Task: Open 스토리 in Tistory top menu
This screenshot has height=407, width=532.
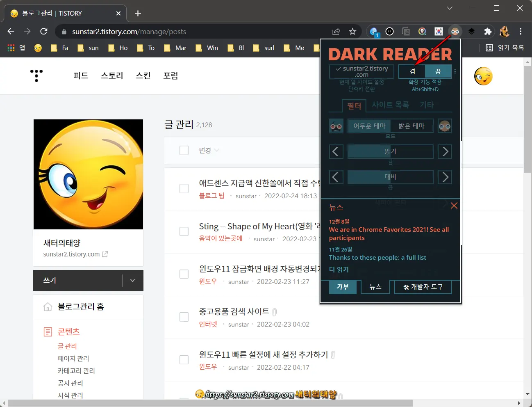Action: 112,76
